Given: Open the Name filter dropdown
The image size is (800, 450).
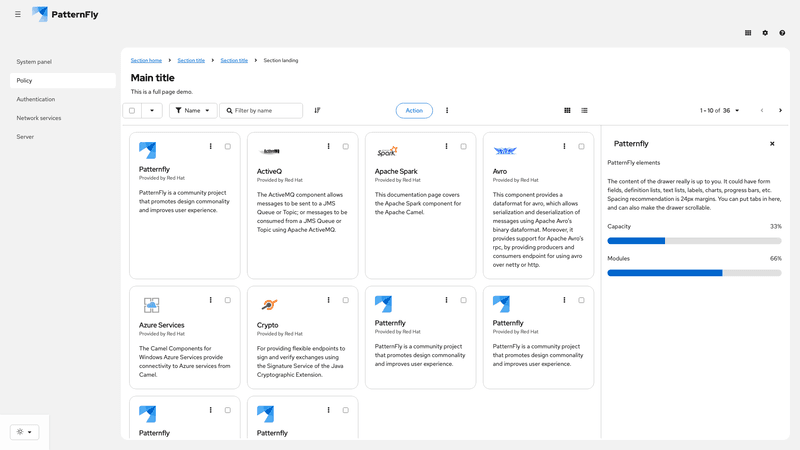Looking at the screenshot, I should (193, 110).
